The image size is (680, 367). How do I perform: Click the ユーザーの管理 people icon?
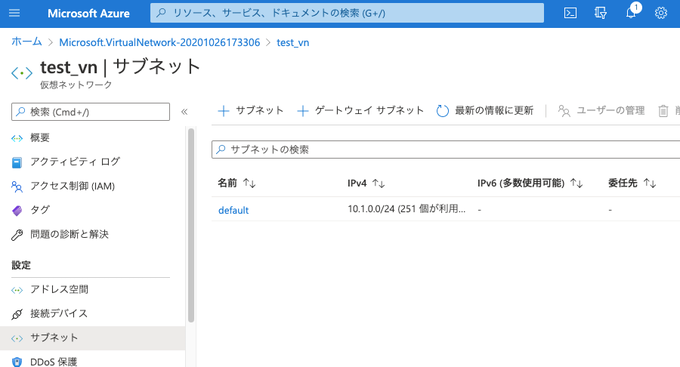pos(564,111)
